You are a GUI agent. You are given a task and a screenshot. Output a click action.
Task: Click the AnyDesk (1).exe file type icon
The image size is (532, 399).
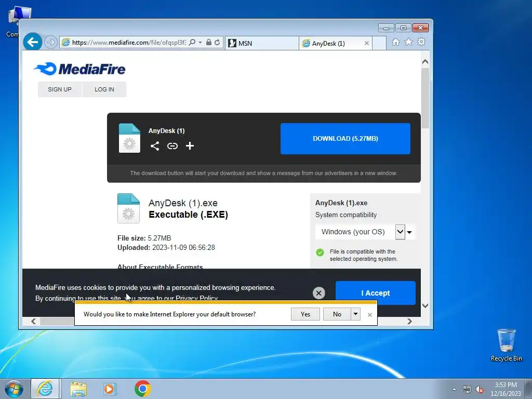pos(128,208)
